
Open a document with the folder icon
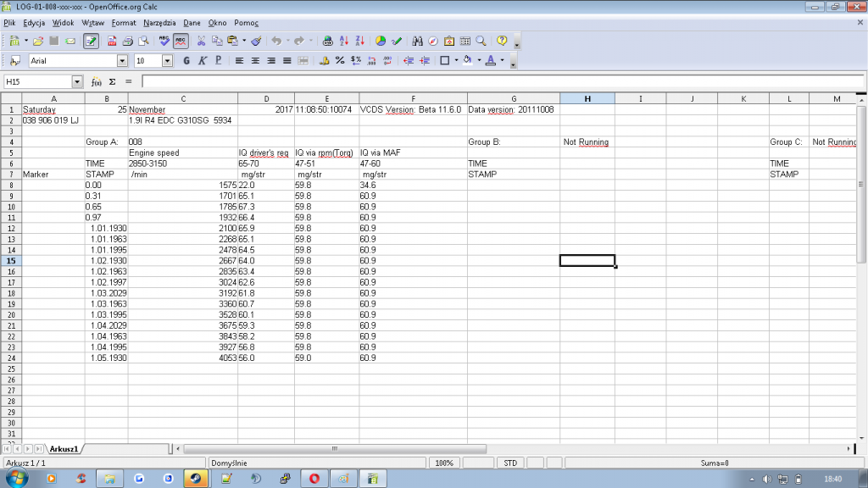click(x=37, y=41)
